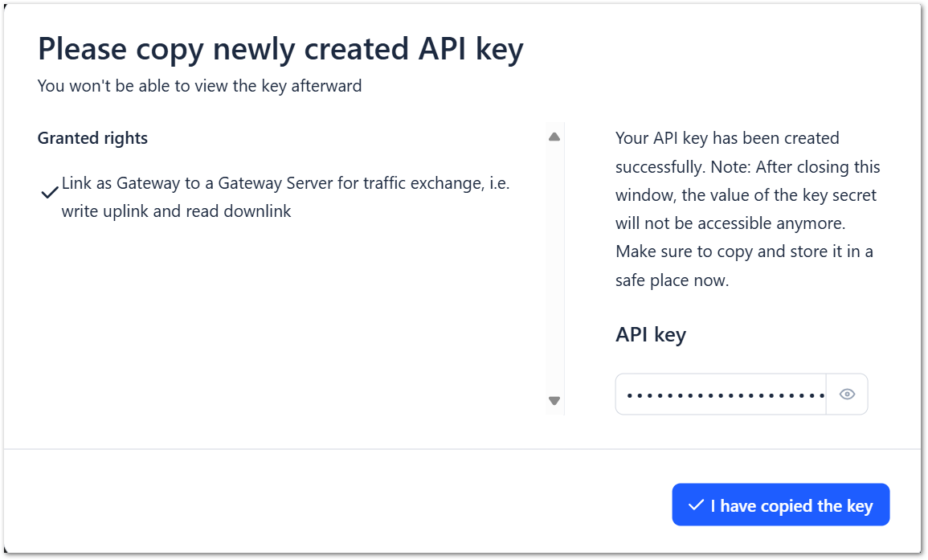Click the Please copy newly created API key title
The width and height of the screenshot is (928, 560).
(280, 50)
